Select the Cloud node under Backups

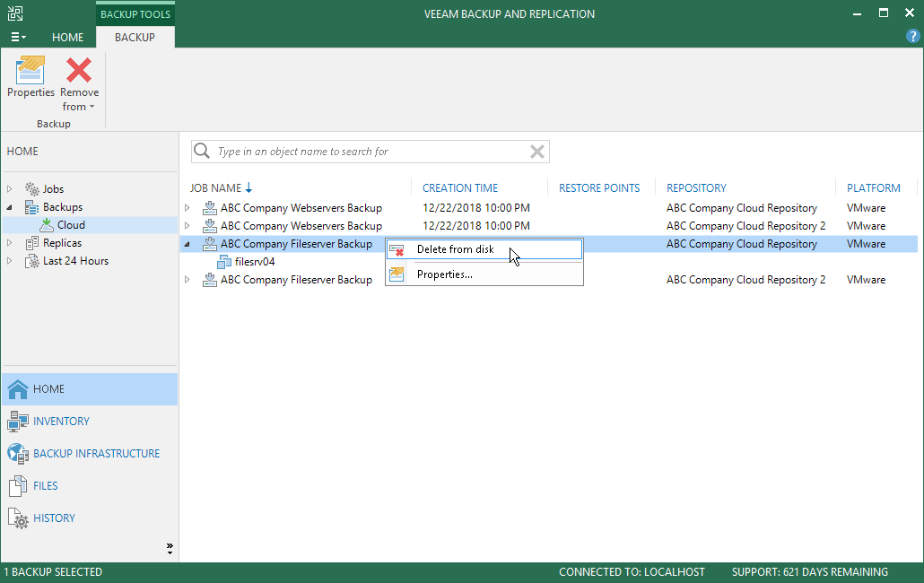[x=71, y=225]
